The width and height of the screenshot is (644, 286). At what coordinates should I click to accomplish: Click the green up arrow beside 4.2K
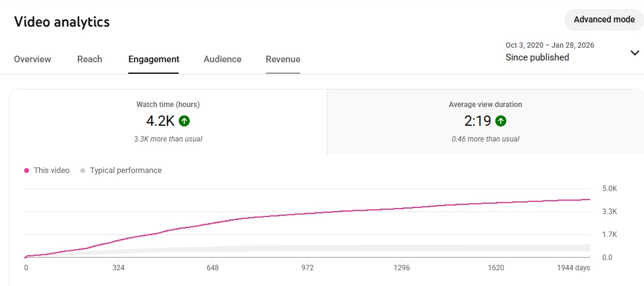(x=185, y=121)
